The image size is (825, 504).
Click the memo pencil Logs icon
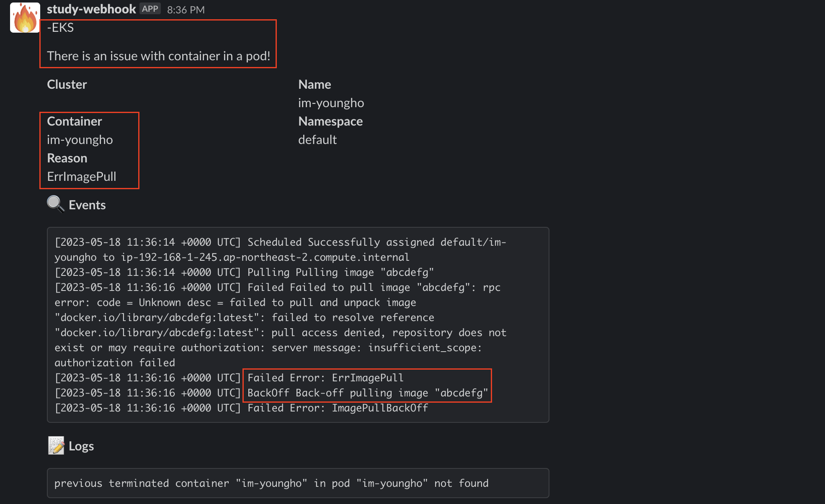(56, 445)
